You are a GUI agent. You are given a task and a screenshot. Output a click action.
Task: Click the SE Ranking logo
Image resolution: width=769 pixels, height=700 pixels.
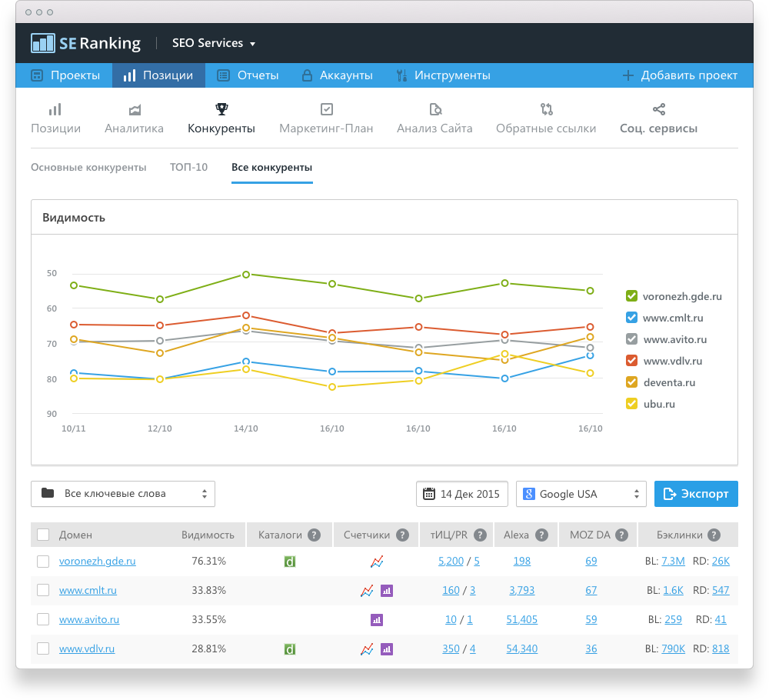[86, 43]
